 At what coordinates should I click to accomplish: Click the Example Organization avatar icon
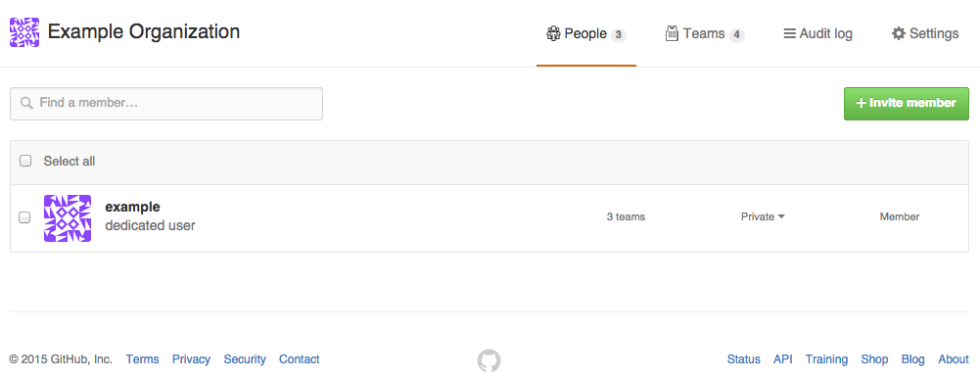pyautogui.click(x=24, y=32)
